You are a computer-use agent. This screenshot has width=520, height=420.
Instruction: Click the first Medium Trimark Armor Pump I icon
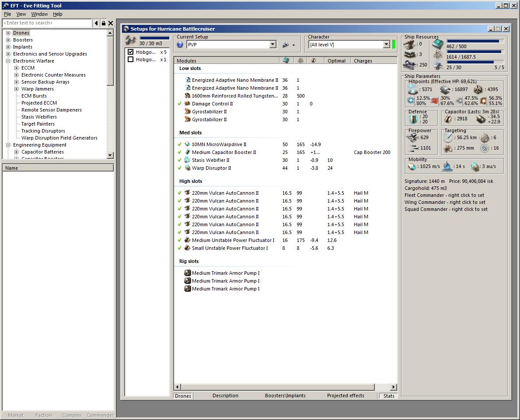(x=188, y=273)
